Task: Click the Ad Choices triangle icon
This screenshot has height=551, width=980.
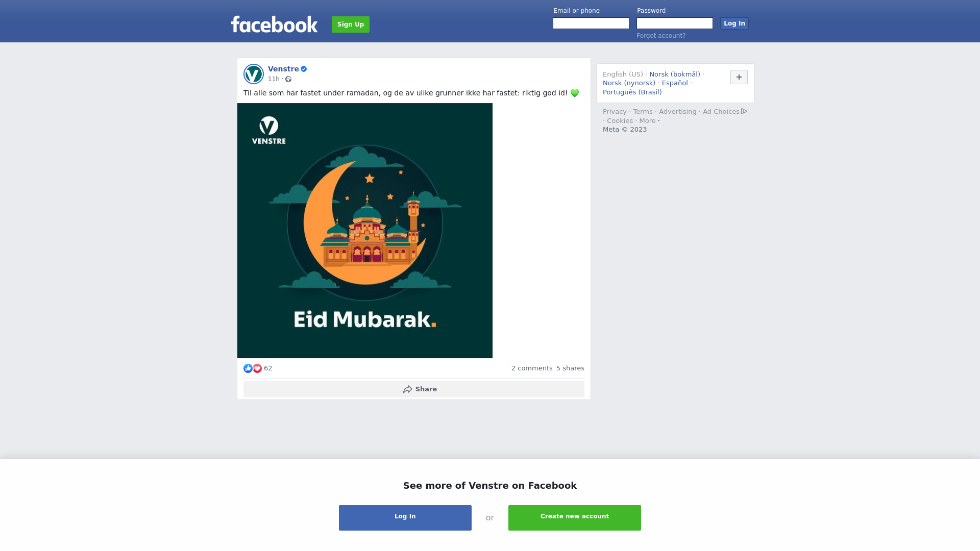Action: coord(744,111)
